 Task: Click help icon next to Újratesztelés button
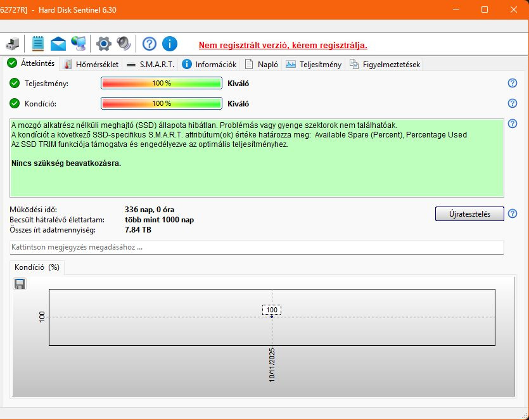(512, 213)
